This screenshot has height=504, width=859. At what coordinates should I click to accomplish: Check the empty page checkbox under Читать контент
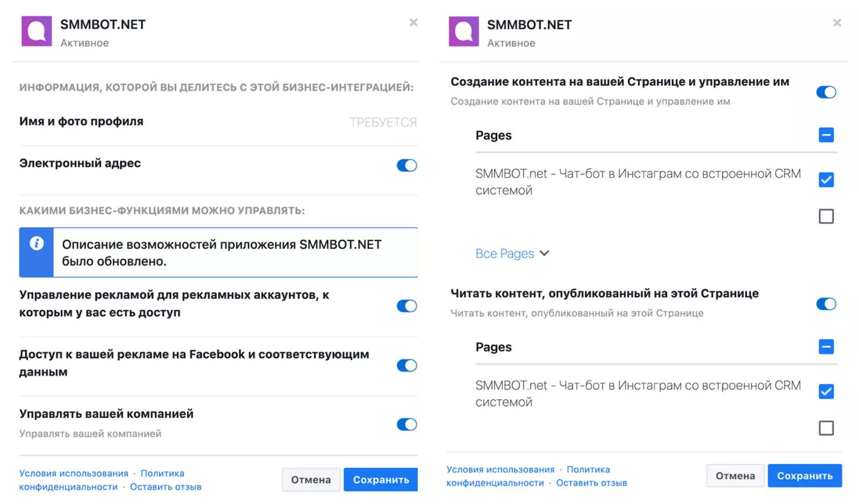(x=826, y=428)
